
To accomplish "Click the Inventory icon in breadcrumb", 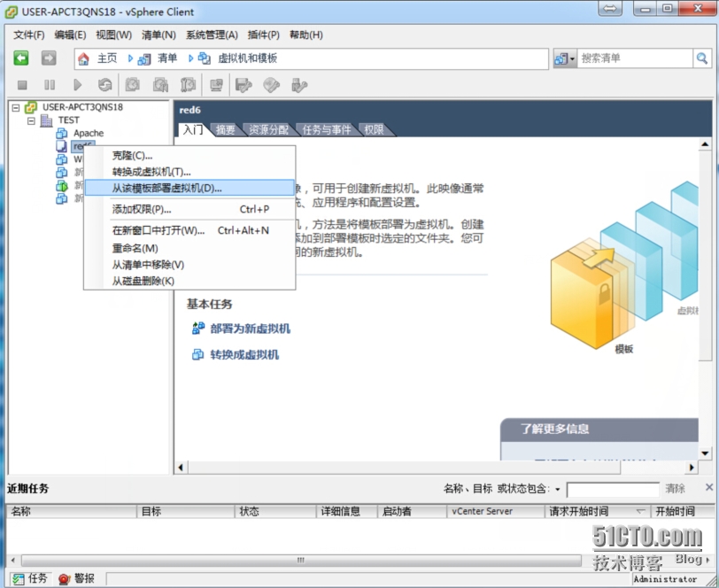I will pos(144,59).
